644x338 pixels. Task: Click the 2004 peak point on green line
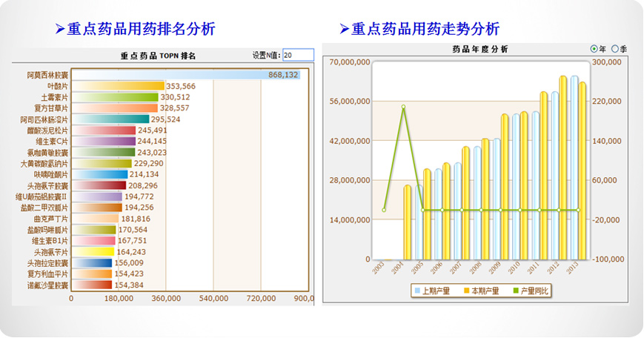(x=403, y=107)
